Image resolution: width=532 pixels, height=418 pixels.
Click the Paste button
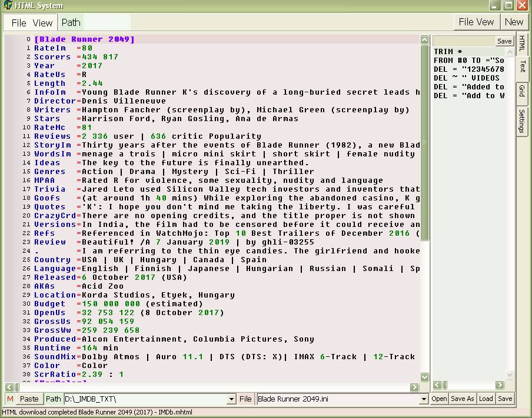coord(29,399)
